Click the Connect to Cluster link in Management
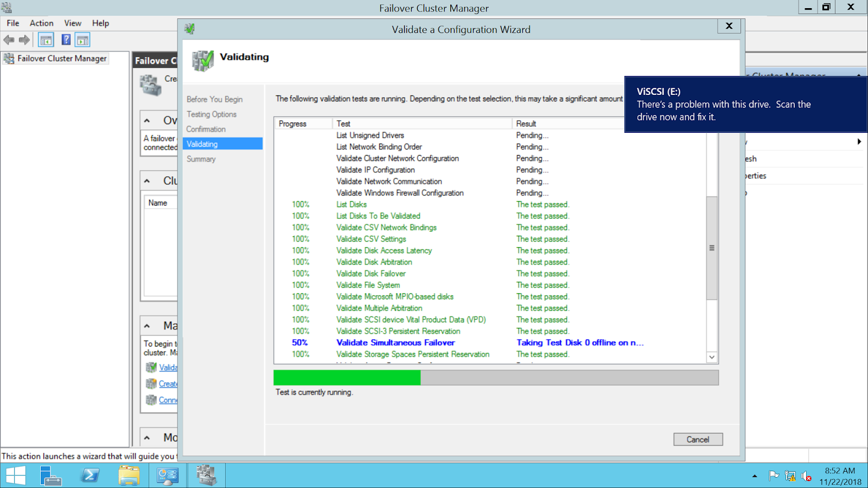 pos(168,400)
